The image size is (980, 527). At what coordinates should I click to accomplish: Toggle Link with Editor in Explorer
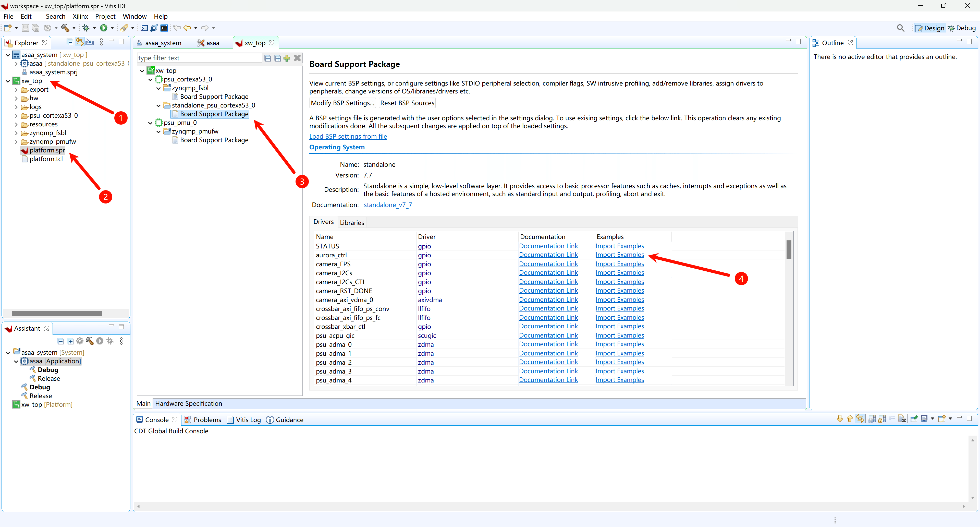[x=80, y=42]
